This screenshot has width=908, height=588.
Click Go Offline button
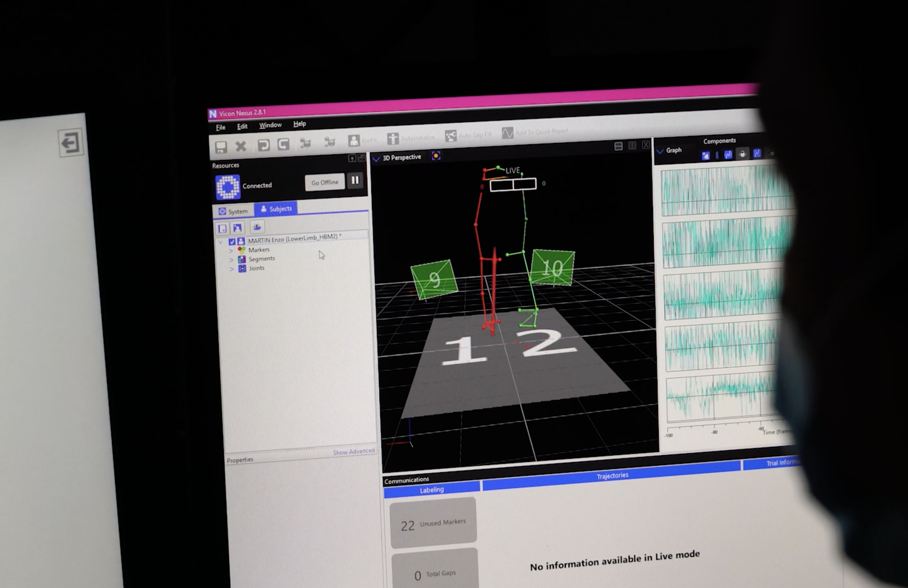pos(325,182)
